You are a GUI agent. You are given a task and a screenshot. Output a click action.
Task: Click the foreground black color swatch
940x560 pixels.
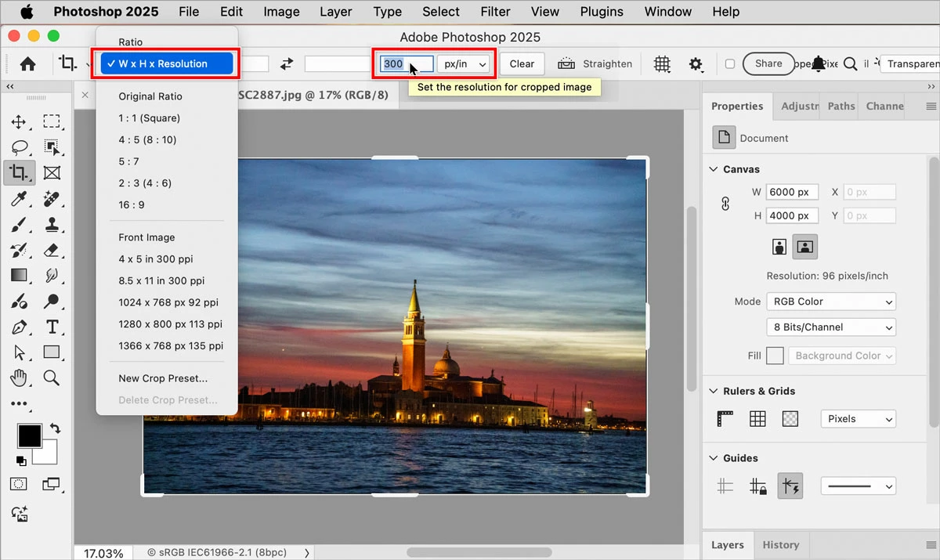click(29, 435)
